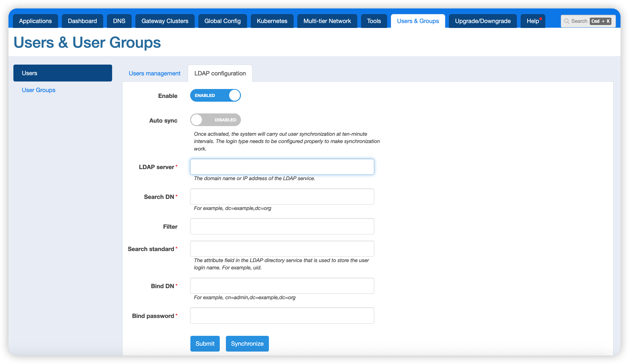Turn on the Auto sync toggle
The height and width of the screenshot is (364, 629).
(215, 120)
